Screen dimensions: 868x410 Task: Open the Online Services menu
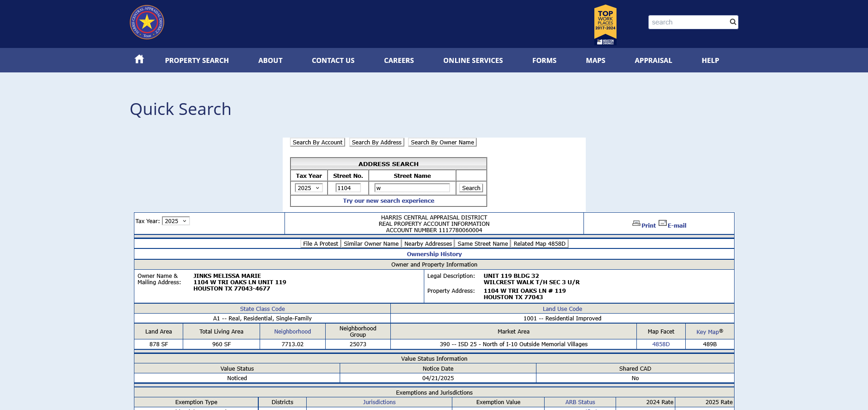[x=473, y=60]
